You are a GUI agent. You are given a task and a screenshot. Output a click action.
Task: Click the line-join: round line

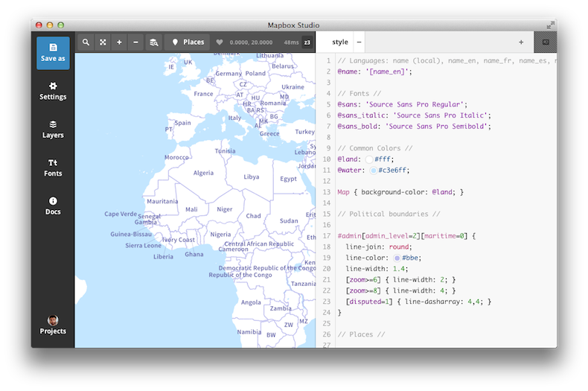pyautogui.click(x=379, y=247)
